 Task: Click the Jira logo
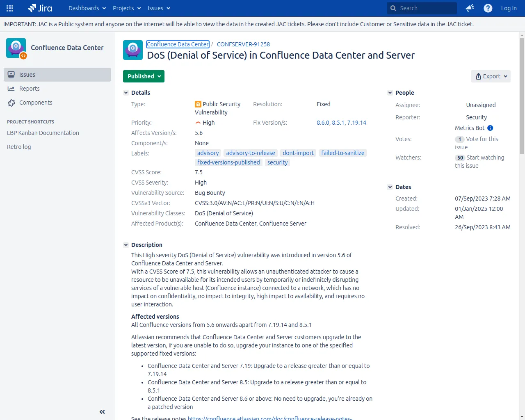pos(40,8)
